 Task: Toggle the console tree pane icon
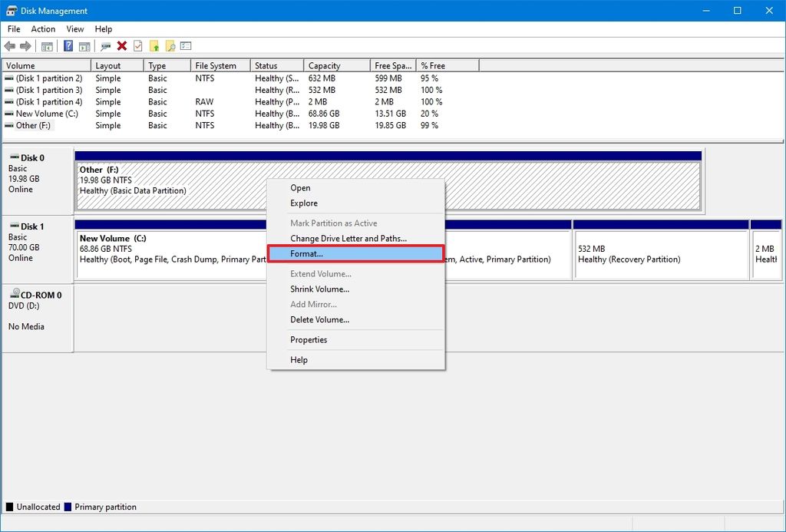(x=48, y=45)
